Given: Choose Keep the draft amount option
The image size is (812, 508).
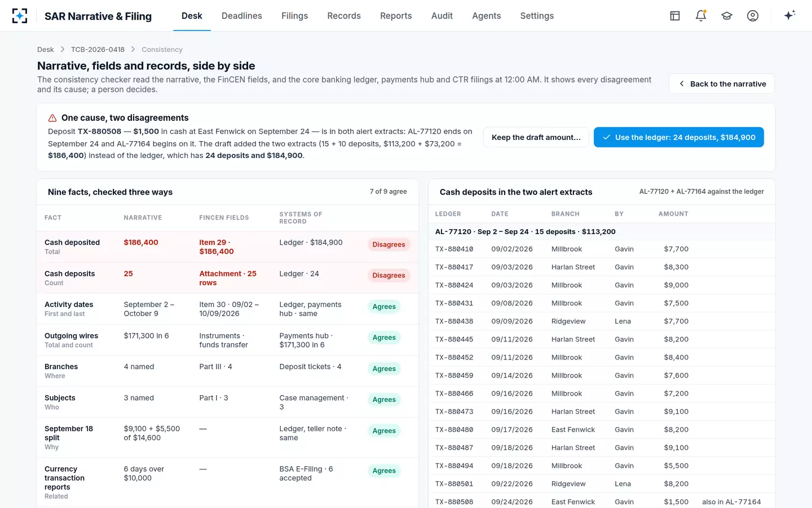Looking at the screenshot, I should click(536, 137).
